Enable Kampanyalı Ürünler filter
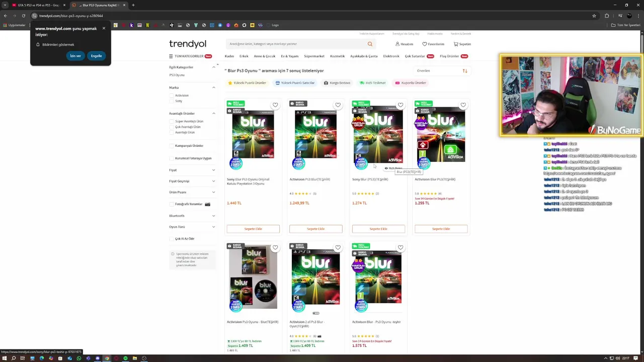 coord(172,146)
